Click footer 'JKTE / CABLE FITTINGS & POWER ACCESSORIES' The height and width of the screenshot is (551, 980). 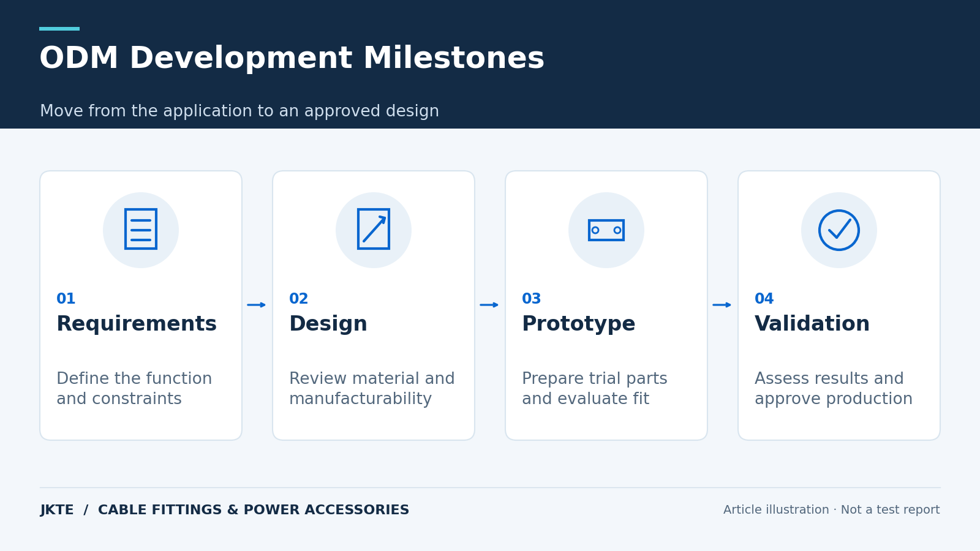(x=225, y=510)
